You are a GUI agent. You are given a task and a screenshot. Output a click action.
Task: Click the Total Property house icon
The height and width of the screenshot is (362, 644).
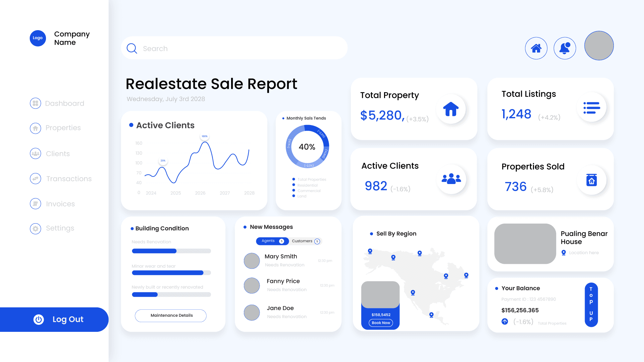pyautogui.click(x=451, y=109)
